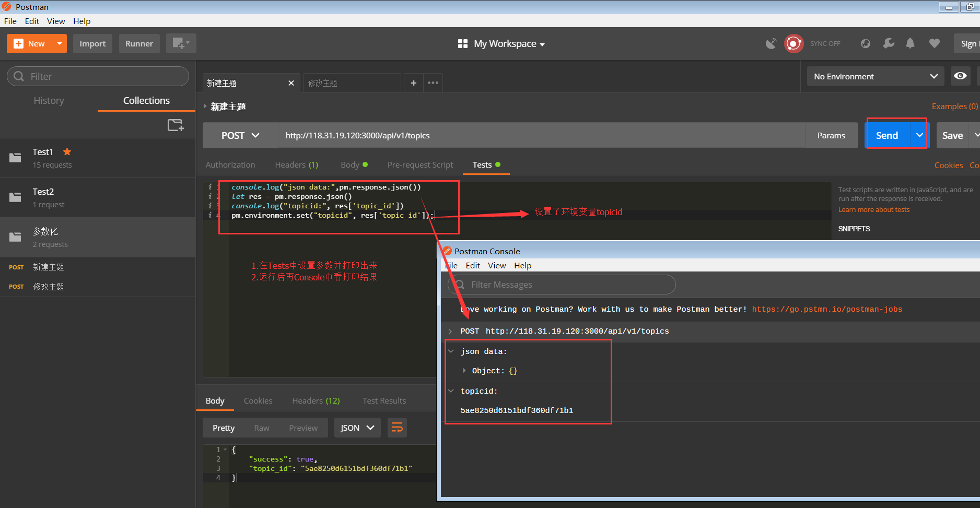Open the Pre-request Script tab

click(x=420, y=164)
